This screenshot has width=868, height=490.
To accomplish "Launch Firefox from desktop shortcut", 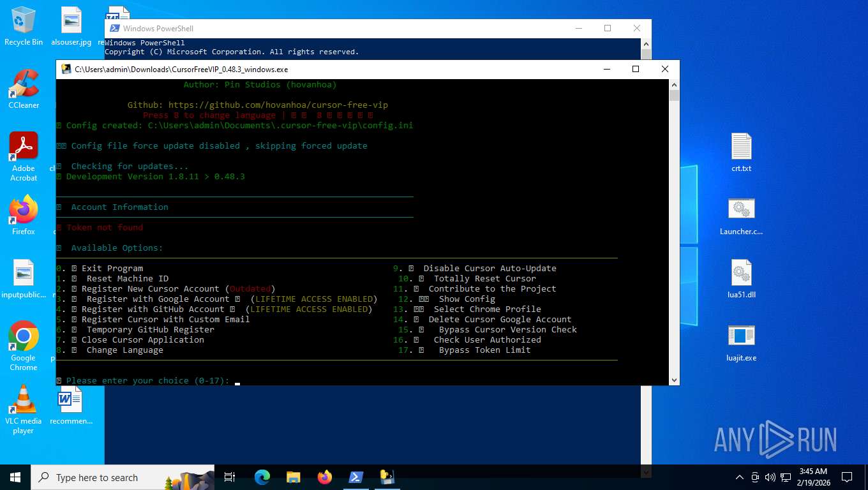I will click(x=24, y=216).
